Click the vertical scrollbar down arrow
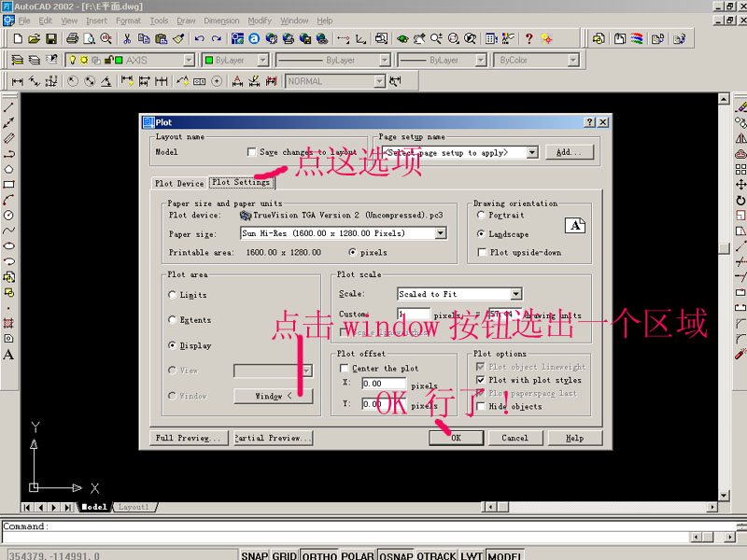Viewport: 747px width, 560px height. coord(724,496)
